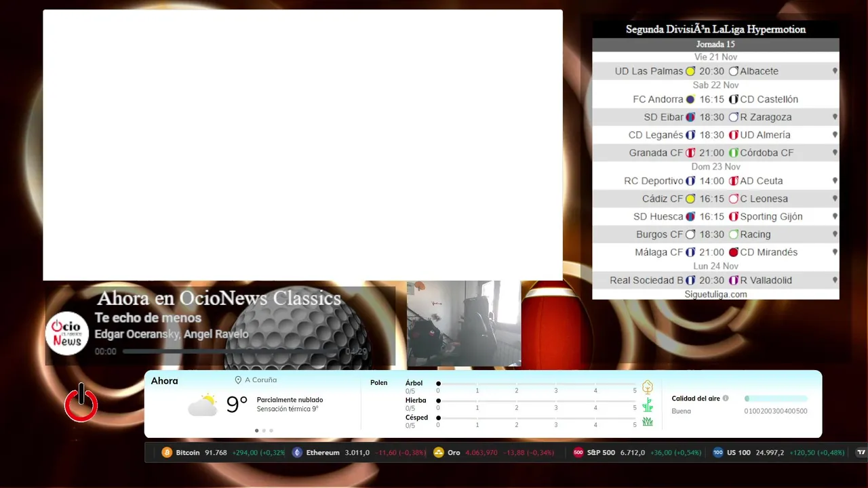The image size is (868, 488).
Task: Click the R Valladolid crest
Action: [733, 280]
